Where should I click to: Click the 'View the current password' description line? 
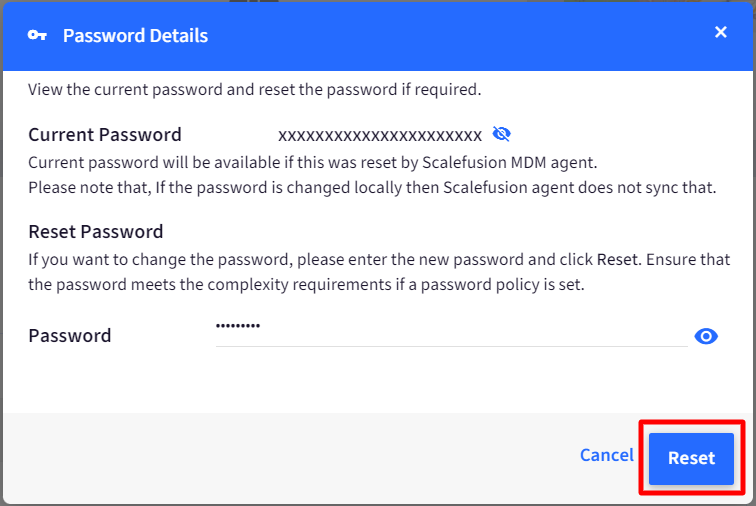click(255, 90)
